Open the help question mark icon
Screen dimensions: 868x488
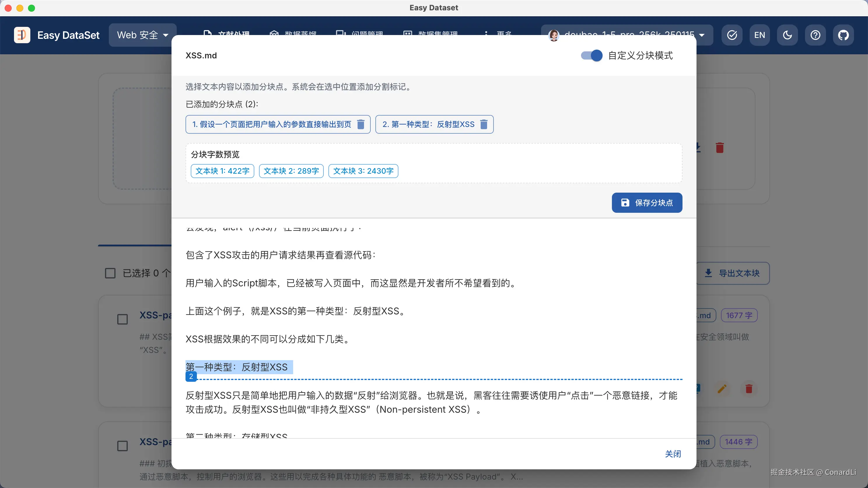tap(815, 35)
